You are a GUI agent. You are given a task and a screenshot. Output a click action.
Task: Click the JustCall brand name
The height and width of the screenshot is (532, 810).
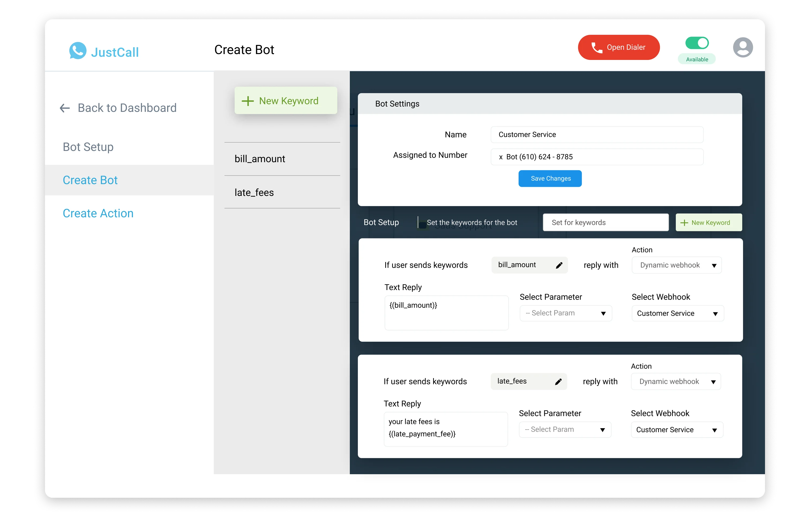115,52
